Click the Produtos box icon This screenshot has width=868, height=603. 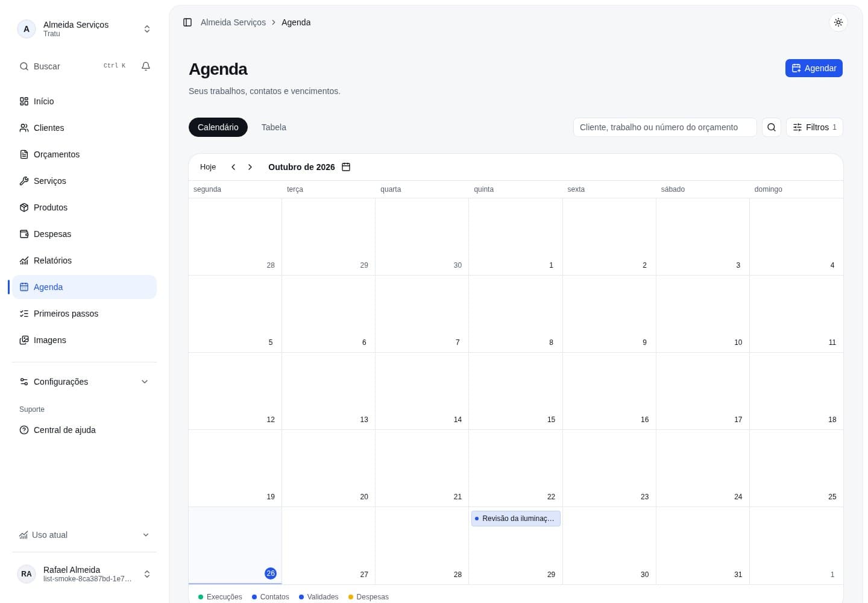(x=24, y=207)
